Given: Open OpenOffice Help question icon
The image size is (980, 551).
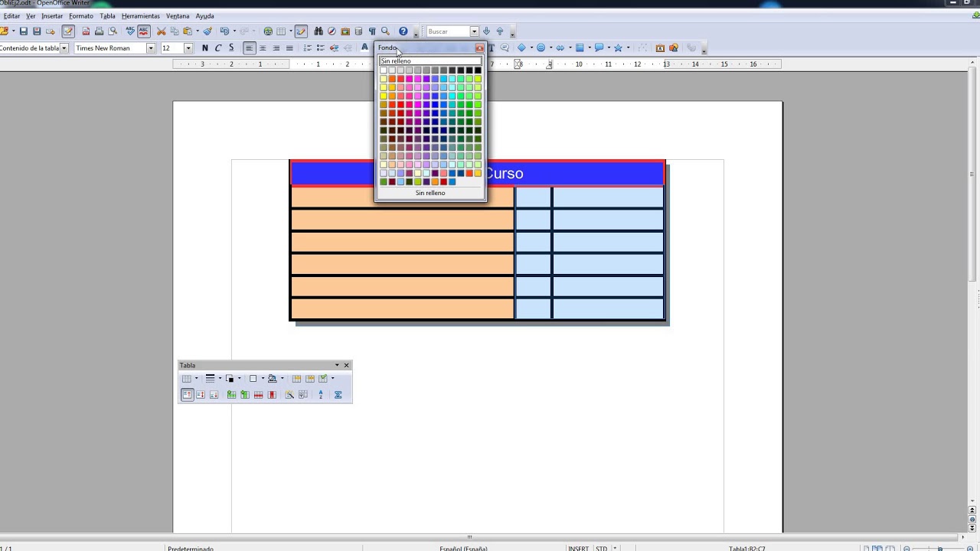Looking at the screenshot, I should 403,31.
